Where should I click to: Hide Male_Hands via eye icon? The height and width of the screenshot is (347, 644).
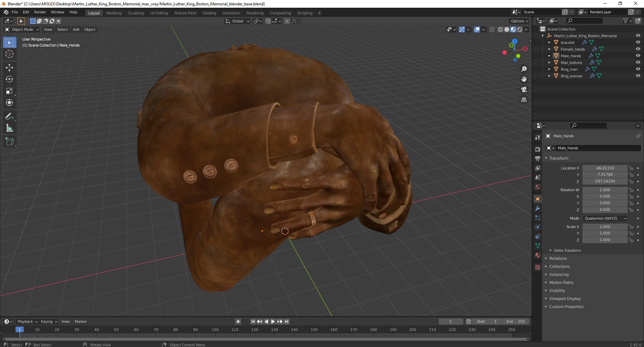(x=638, y=56)
